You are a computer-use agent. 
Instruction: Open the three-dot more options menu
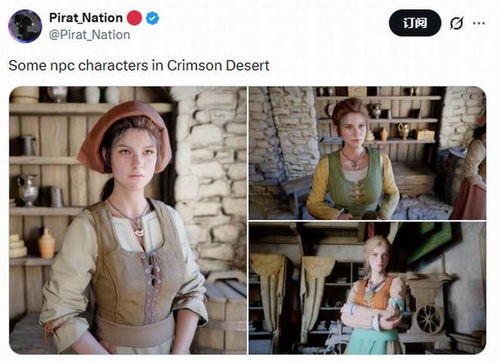(479, 23)
